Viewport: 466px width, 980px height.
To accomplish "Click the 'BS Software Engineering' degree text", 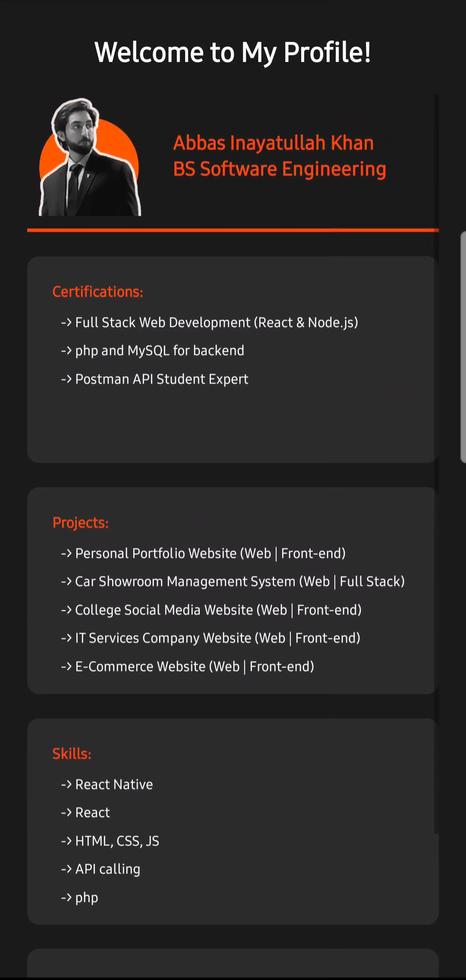I will pos(279,169).
